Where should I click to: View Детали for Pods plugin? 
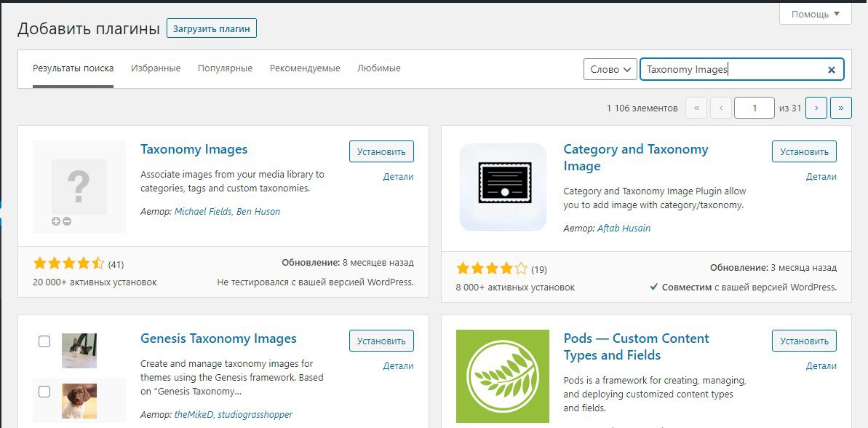pyautogui.click(x=821, y=367)
